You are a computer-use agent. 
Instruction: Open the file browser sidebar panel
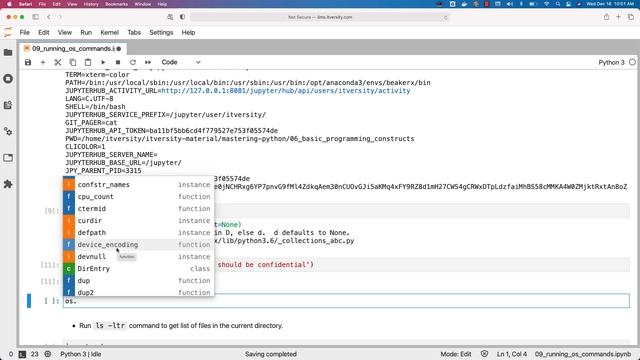click(8, 52)
